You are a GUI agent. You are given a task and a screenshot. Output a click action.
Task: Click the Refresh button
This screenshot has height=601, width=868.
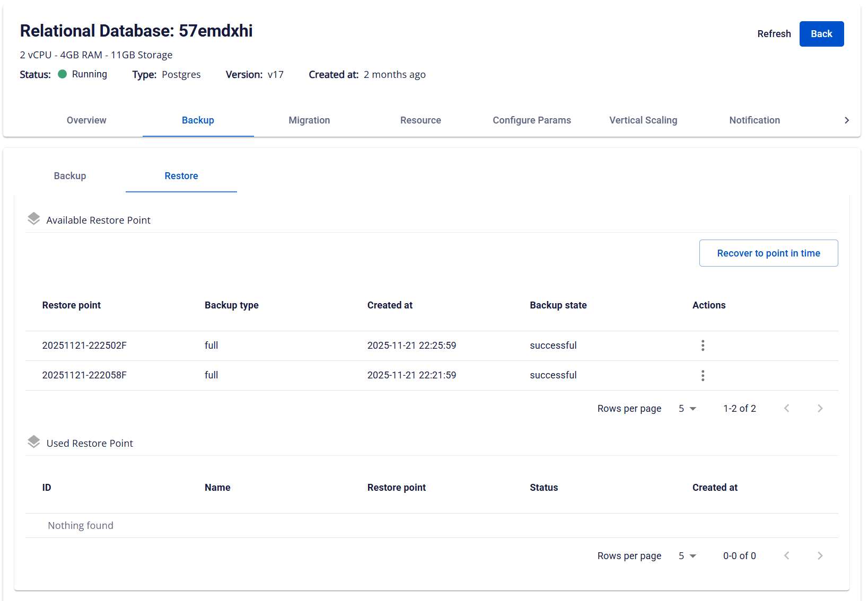click(x=774, y=34)
